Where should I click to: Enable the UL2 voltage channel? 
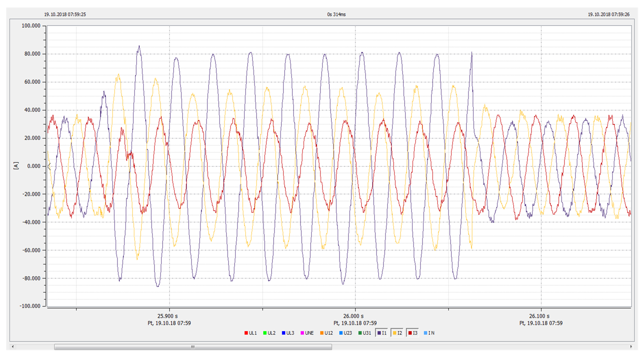pos(269,333)
